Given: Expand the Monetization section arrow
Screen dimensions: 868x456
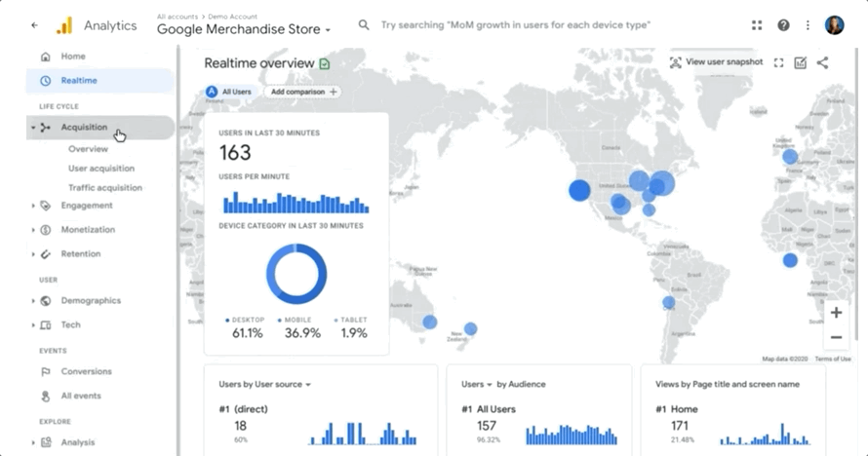Looking at the screenshot, I should pyautogui.click(x=33, y=230).
